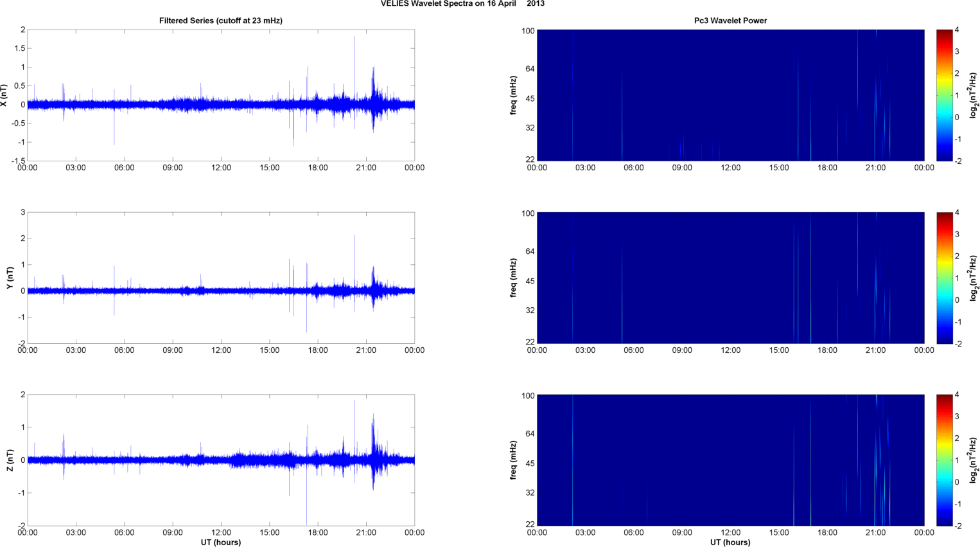
Task: Click the '0.5' tick on X plot axis
Action: (x=19, y=86)
